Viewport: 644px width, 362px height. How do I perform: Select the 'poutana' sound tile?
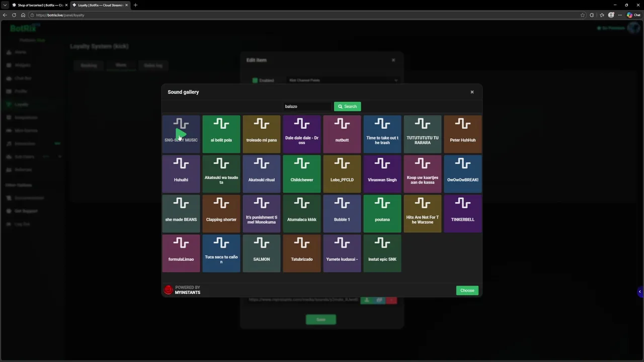[x=382, y=213]
